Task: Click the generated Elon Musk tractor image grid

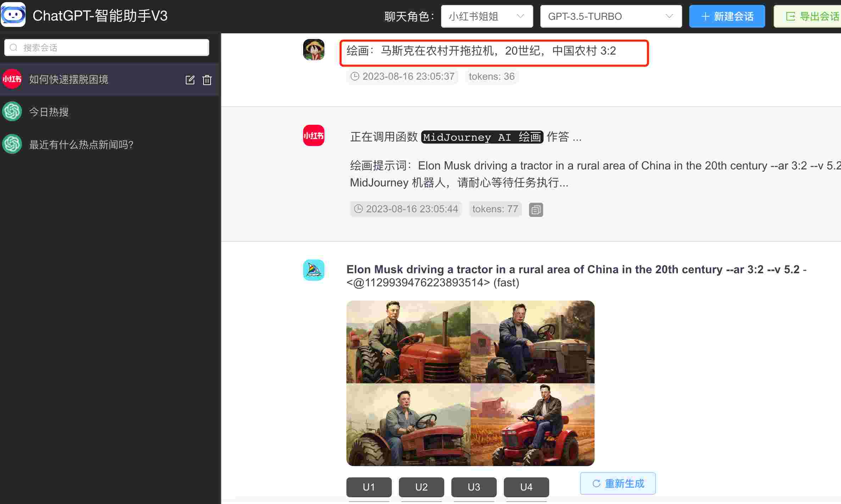Action: [x=470, y=383]
